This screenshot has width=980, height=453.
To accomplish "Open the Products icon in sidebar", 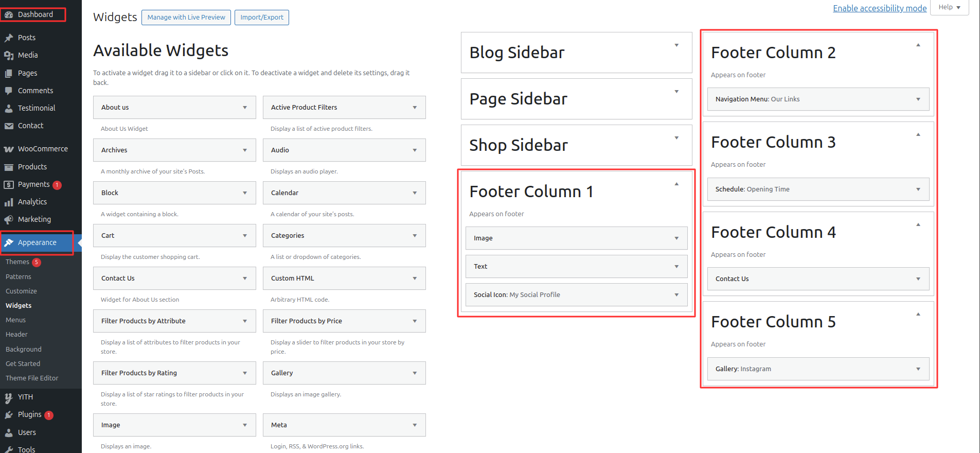I will [x=9, y=166].
